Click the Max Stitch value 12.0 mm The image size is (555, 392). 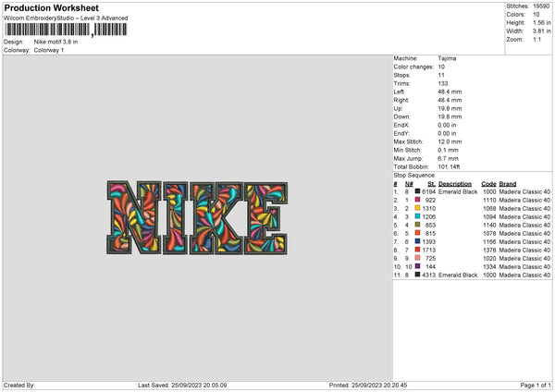click(450, 141)
